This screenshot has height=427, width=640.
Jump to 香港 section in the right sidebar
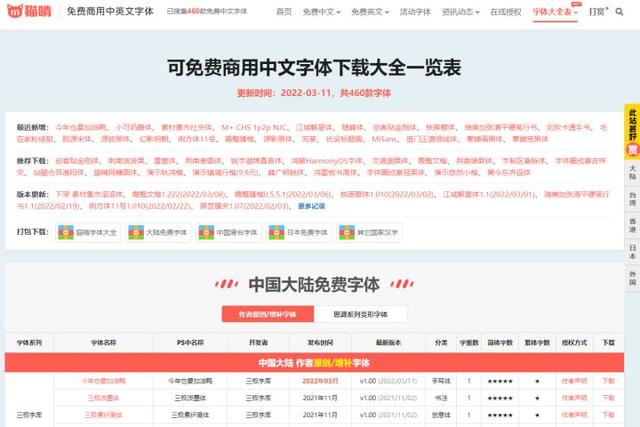pos(631,218)
